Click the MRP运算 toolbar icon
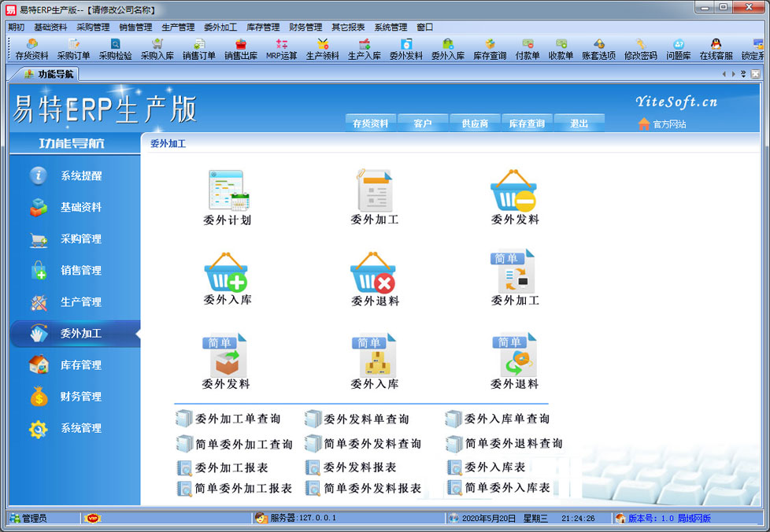 (x=282, y=50)
